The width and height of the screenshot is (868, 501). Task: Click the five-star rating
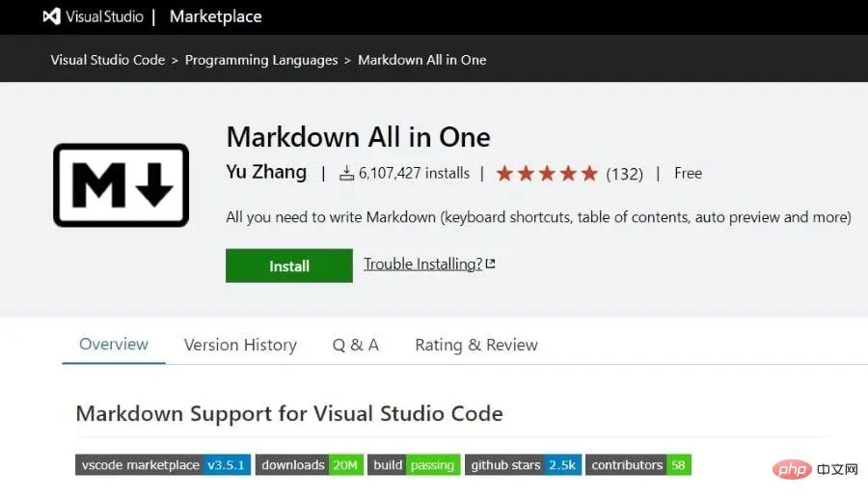click(x=547, y=174)
